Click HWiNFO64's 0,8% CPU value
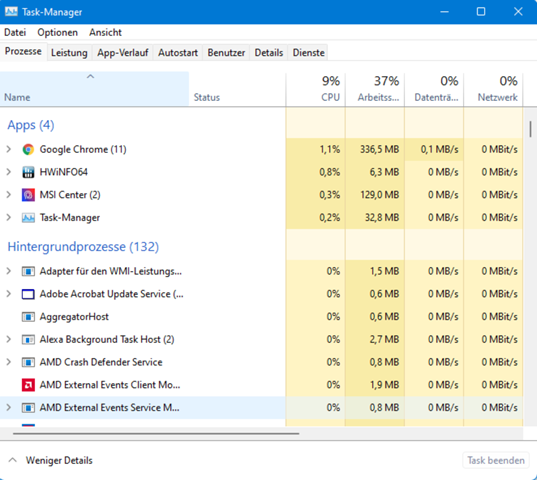The height and width of the screenshot is (480, 537). tap(330, 172)
